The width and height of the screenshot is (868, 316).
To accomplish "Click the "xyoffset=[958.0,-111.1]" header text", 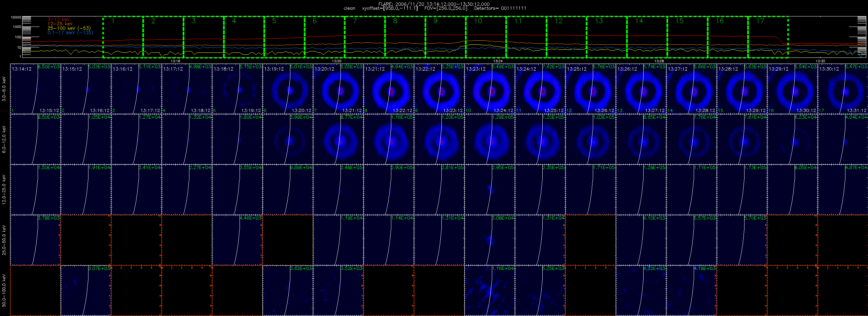I will pos(390,8).
